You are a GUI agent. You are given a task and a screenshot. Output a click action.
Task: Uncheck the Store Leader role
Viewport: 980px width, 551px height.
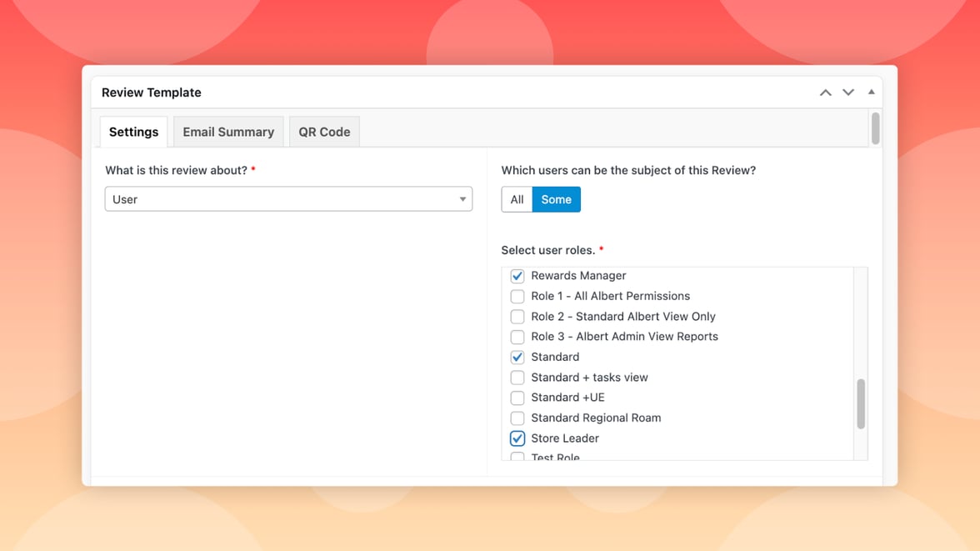(x=517, y=438)
